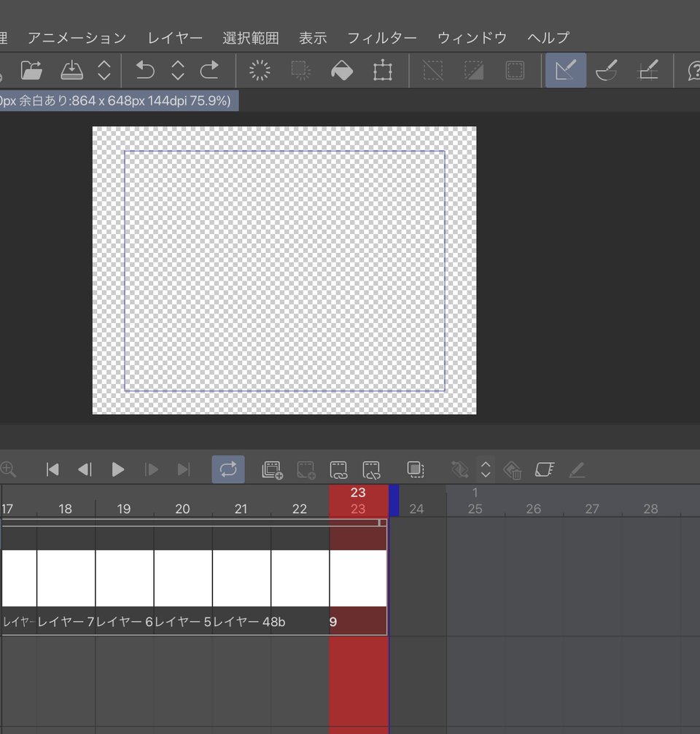Image resolution: width=700 pixels, height=734 pixels.
Task: Open the Graph Editor icon in timeline
Action: (x=545, y=469)
